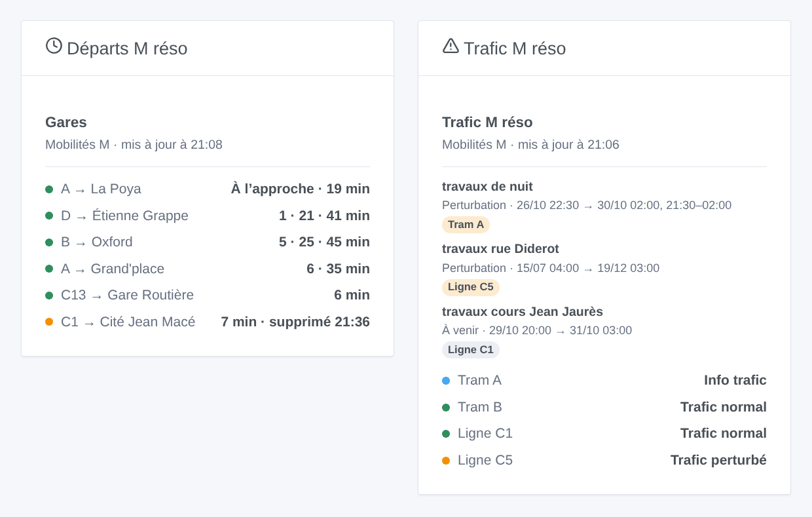This screenshot has width=812, height=517.
Task: Click the 'Trafic perturbé' status
Action: click(x=718, y=461)
